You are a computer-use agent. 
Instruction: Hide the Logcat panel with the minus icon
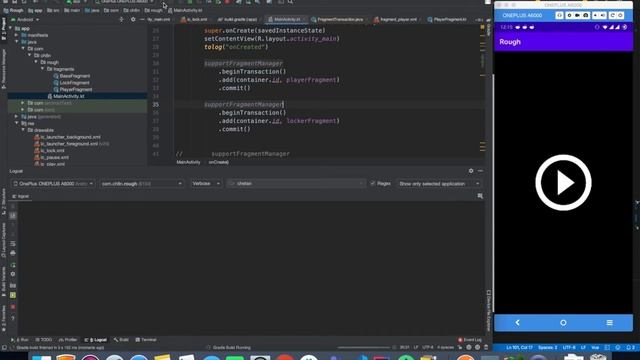tap(480, 171)
